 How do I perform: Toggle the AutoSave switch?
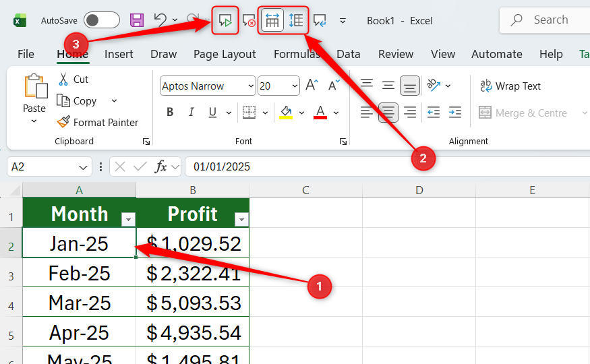[x=102, y=20]
